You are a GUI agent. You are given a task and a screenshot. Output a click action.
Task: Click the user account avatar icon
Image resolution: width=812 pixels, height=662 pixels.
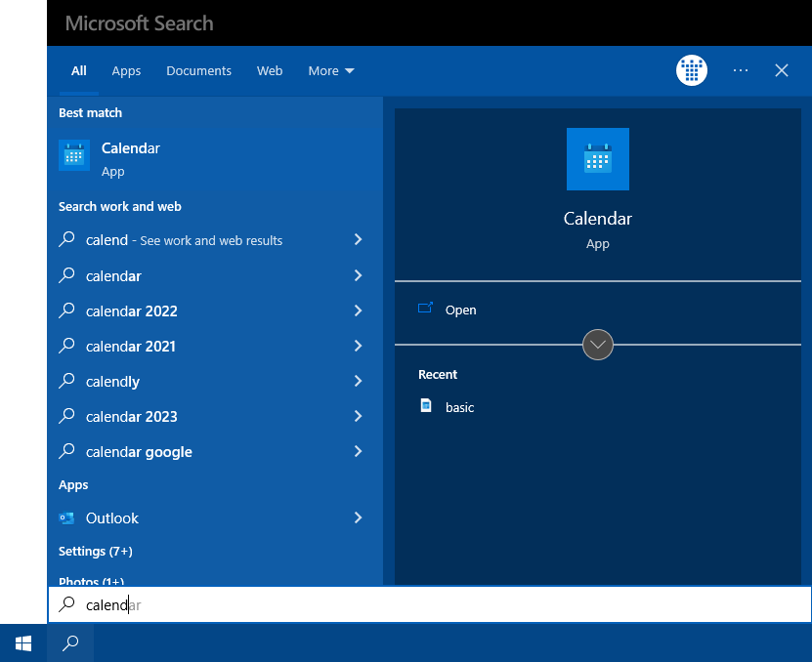[x=692, y=70]
